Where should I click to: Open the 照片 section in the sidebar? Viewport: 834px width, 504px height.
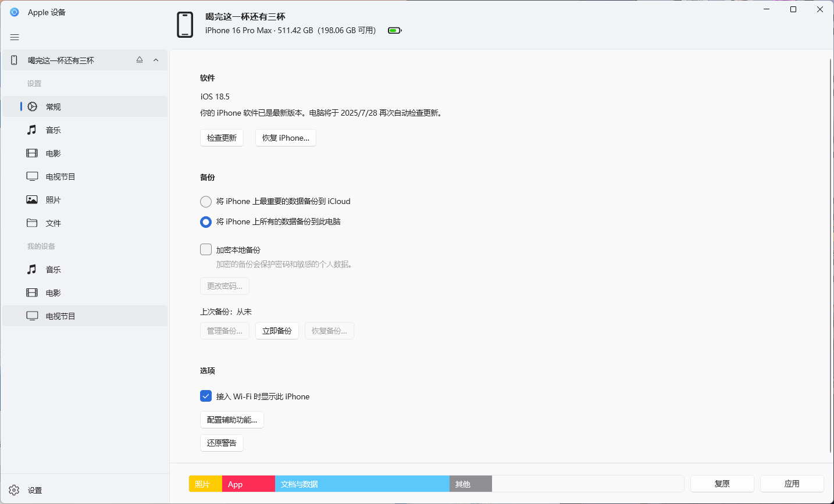(52, 199)
